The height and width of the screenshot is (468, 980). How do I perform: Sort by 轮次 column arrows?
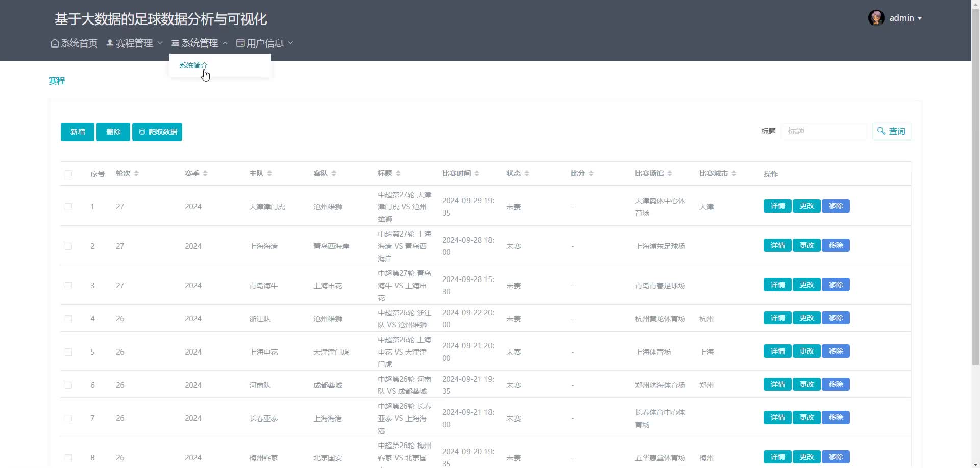coord(136,173)
